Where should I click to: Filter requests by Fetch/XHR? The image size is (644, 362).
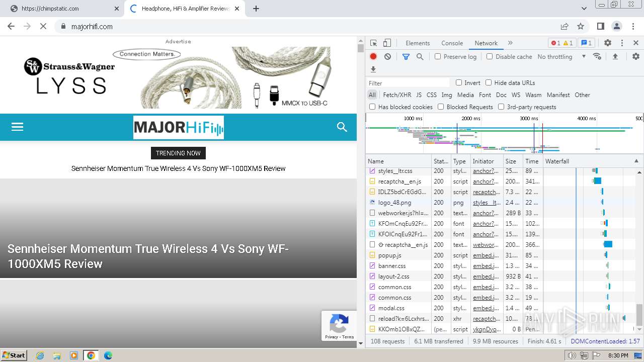click(x=397, y=95)
